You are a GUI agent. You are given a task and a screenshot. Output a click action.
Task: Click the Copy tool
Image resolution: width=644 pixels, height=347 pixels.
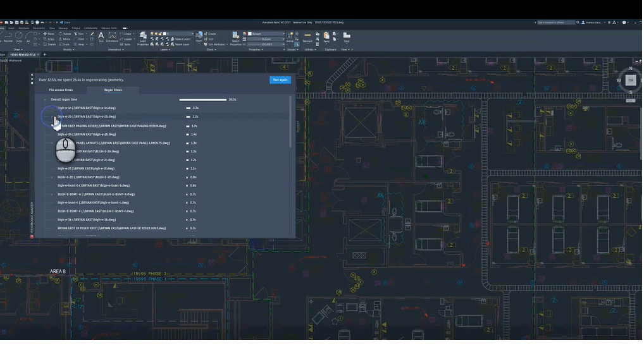[x=49, y=39]
